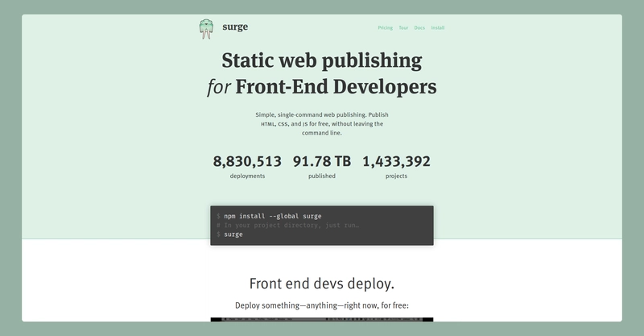
Task: Go to the Docs link
Action: pos(419,28)
